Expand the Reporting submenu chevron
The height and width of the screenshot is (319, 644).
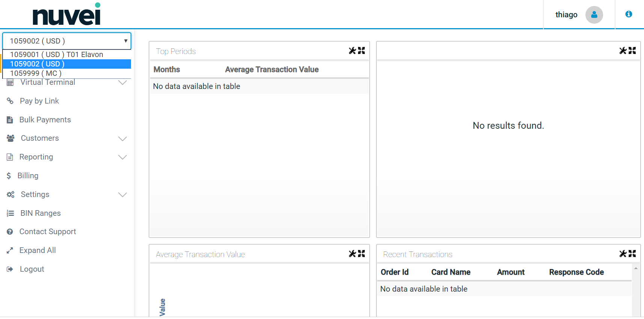coord(122,157)
